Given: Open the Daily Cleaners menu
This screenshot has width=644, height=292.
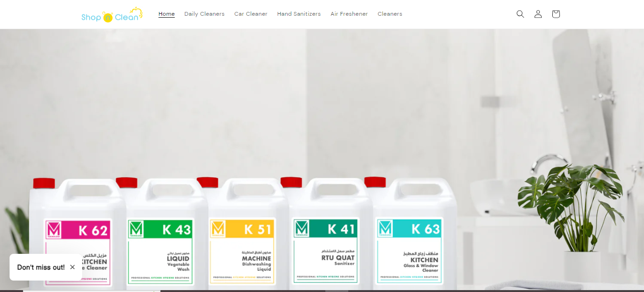Looking at the screenshot, I should (x=204, y=14).
